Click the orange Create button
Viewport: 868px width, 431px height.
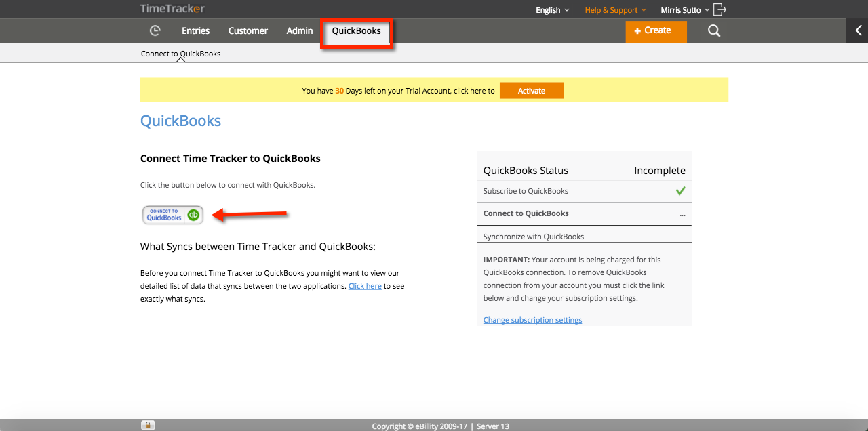point(656,31)
